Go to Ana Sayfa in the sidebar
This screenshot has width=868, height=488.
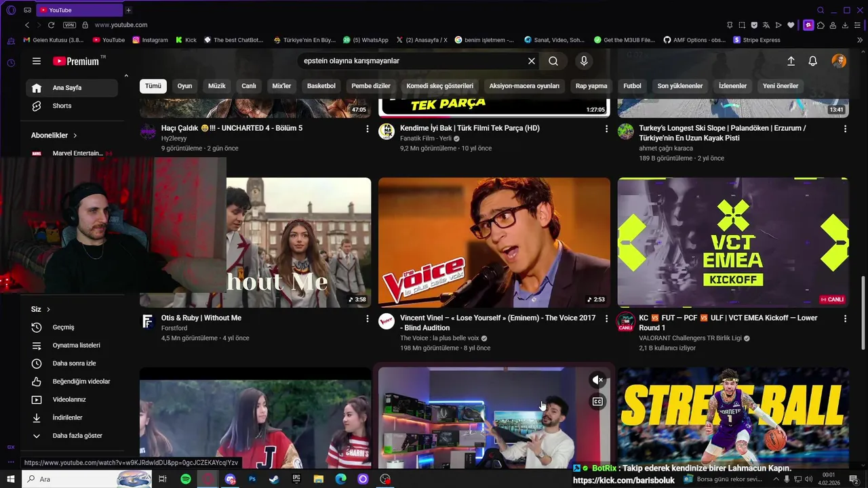72,88
